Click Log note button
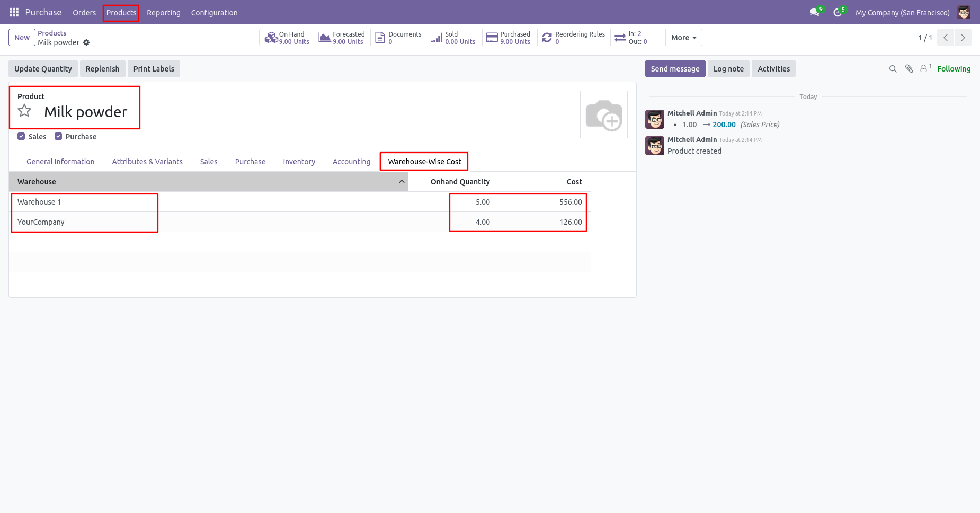The image size is (980, 513). point(728,69)
